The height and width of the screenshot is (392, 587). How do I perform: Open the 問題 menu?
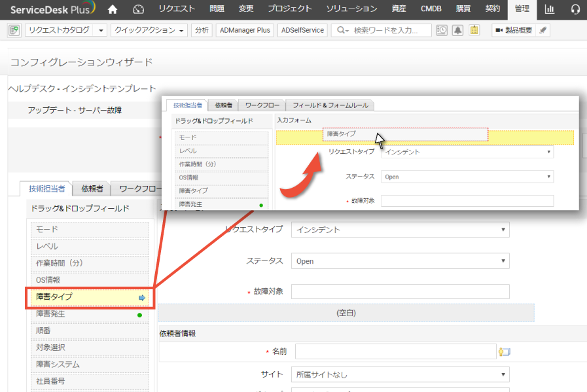217,9
